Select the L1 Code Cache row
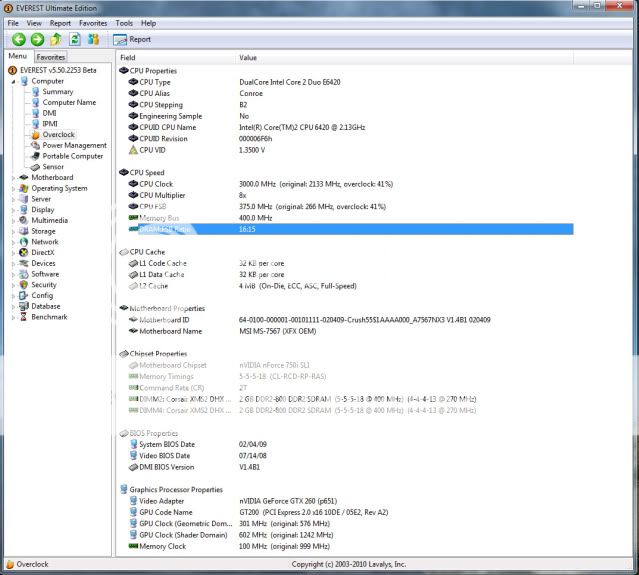This screenshot has width=639, height=575. pyautogui.click(x=350, y=263)
